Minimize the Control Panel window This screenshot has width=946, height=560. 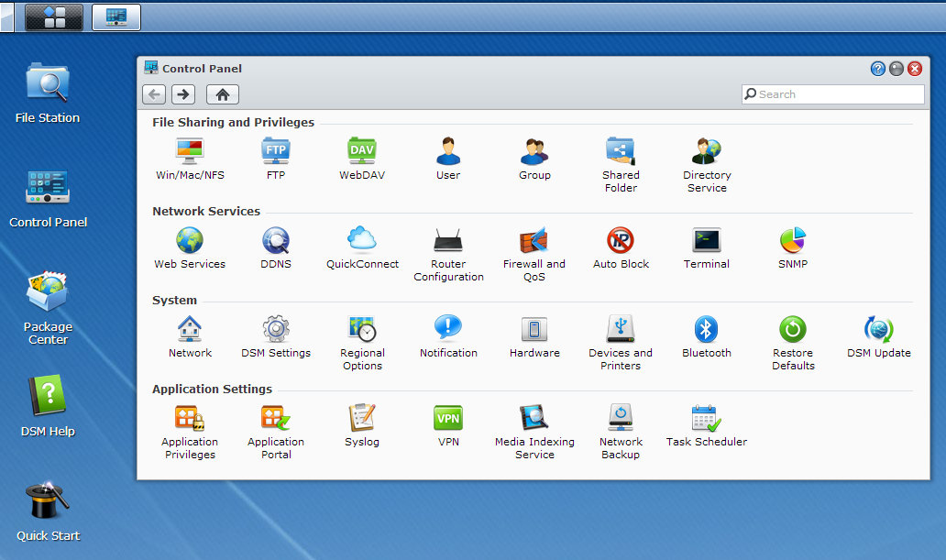click(896, 69)
